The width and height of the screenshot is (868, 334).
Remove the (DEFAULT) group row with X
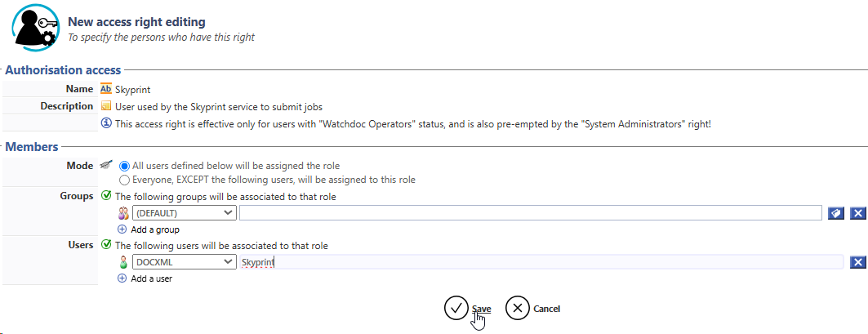tap(857, 213)
